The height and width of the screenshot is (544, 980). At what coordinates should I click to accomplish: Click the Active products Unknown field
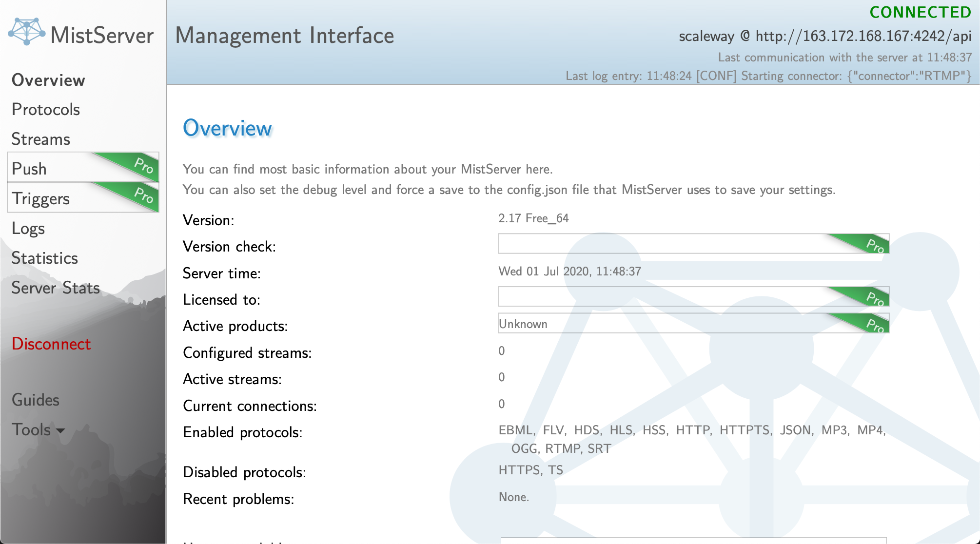tap(658, 324)
